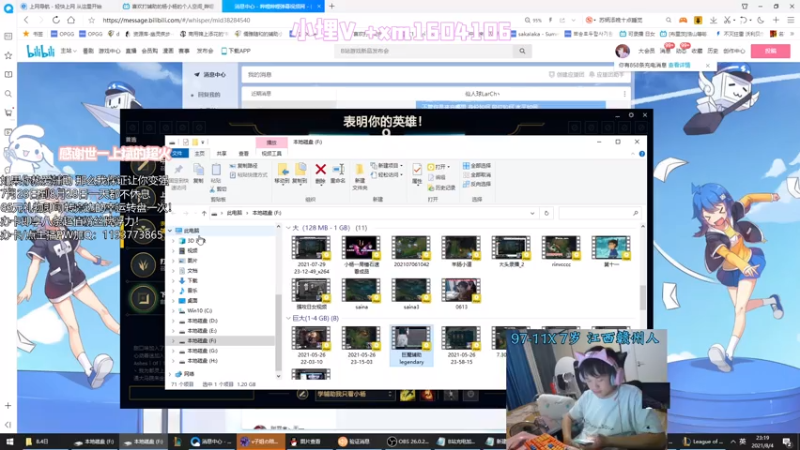
Task: Select Local Disk (H:) in navigation tree
Action: (202, 361)
